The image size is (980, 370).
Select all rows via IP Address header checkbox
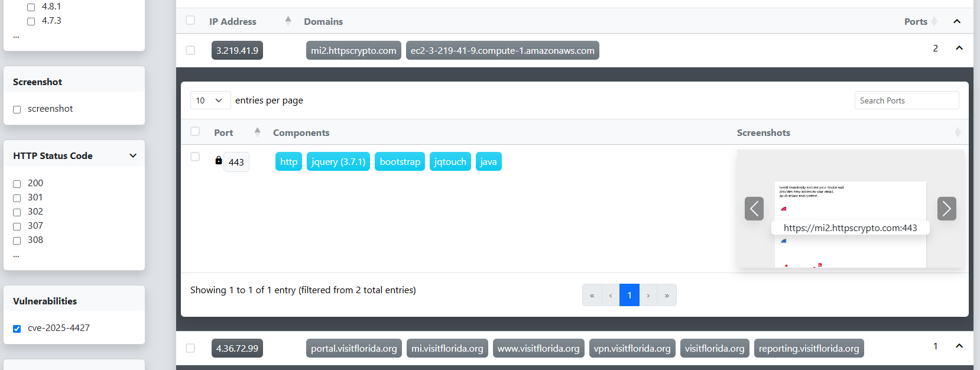click(190, 20)
